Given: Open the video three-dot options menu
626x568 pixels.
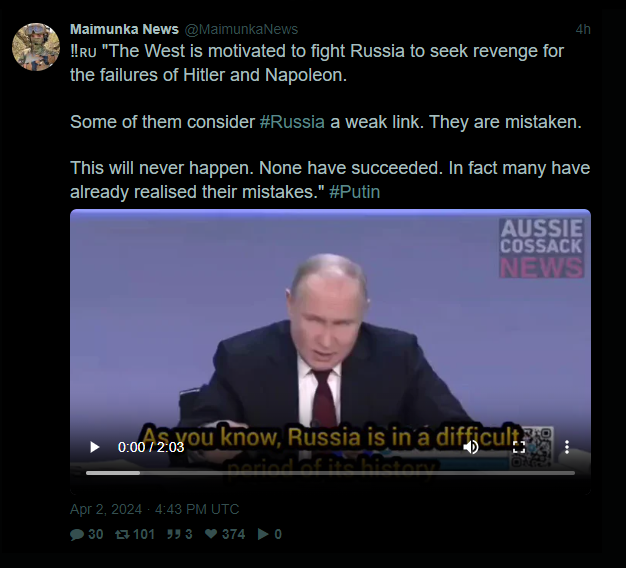Looking at the screenshot, I should (x=567, y=447).
